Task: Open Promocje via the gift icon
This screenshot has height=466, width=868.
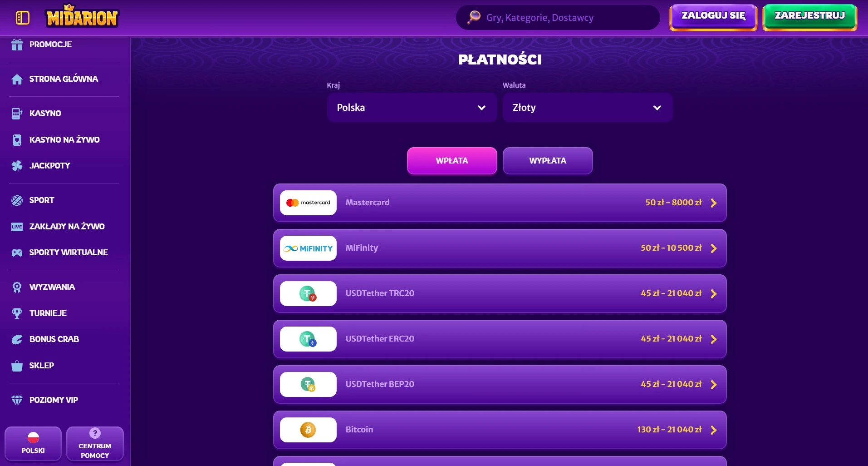Action: click(17, 45)
